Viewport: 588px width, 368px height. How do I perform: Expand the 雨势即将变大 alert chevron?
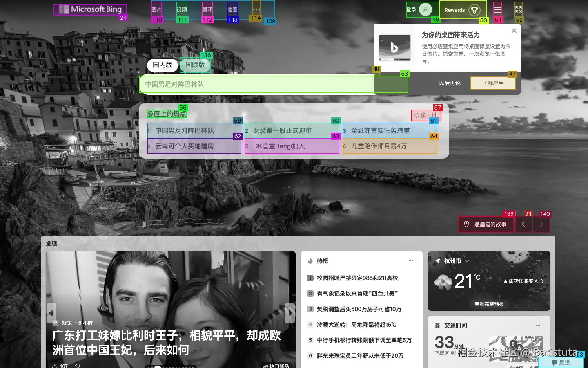point(542,281)
